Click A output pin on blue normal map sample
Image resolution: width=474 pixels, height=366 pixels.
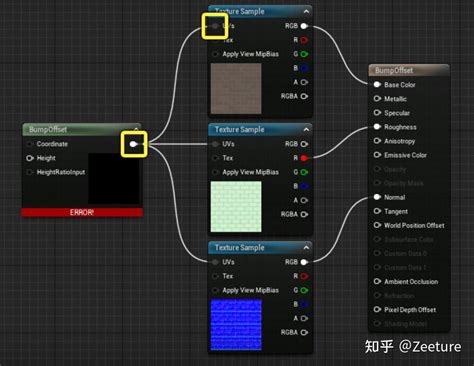[304, 318]
